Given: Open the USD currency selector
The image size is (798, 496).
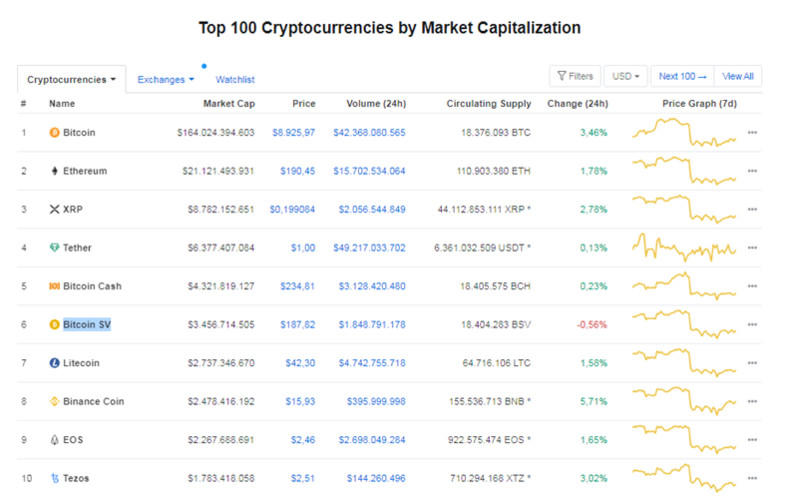Looking at the screenshot, I should pyautogui.click(x=625, y=76).
